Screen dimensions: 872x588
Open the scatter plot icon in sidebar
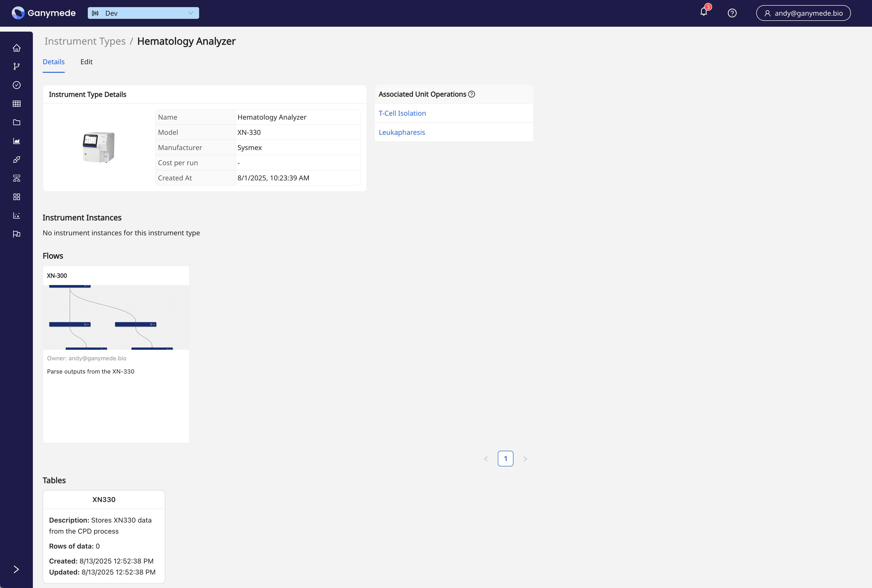[16, 216]
